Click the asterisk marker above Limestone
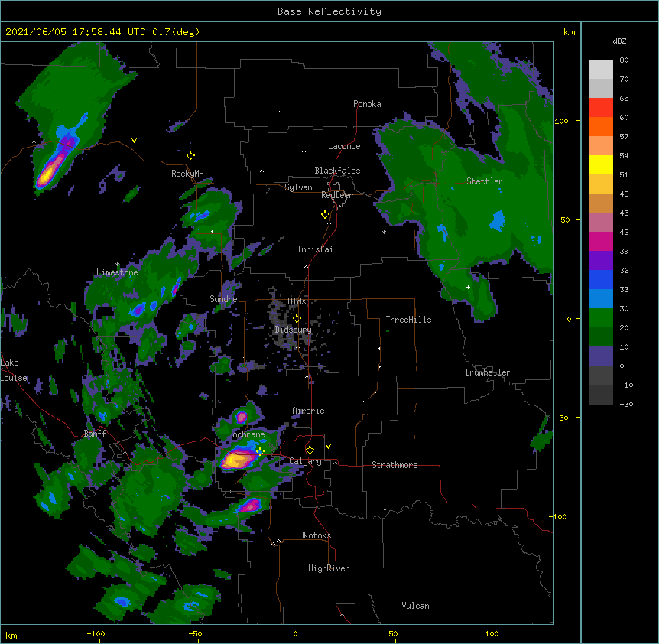Image resolution: width=659 pixels, height=644 pixels. tap(117, 265)
